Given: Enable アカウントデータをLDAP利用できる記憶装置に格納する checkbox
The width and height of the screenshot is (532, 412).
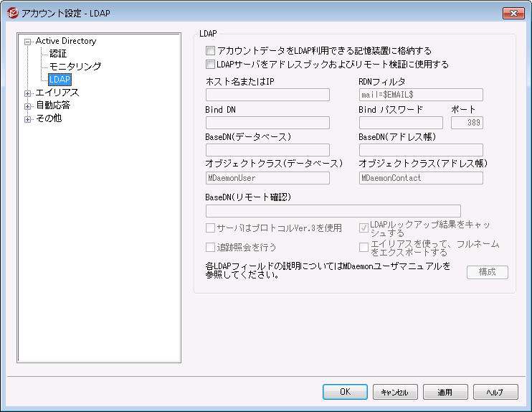Looking at the screenshot, I should 210,51.
